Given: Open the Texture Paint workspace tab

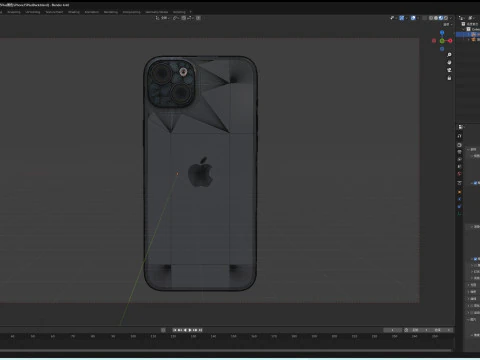Looking at the screenshot, I should click(54, 12).
